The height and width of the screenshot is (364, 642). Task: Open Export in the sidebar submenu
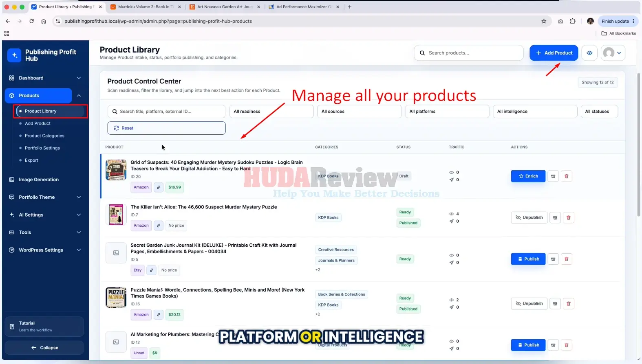tap(31, 160)
